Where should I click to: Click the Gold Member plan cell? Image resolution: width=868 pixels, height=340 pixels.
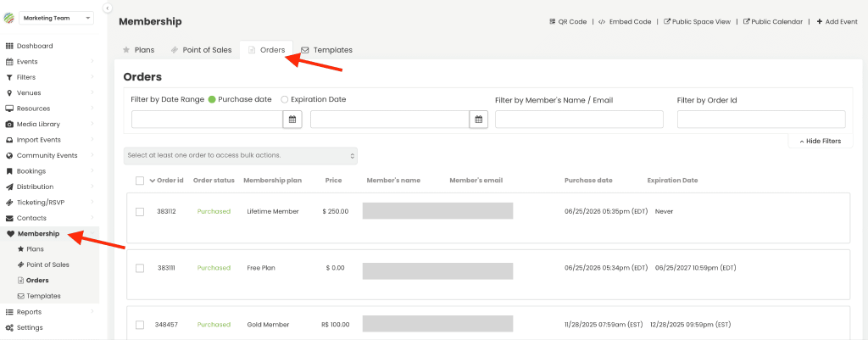pyautogui.click(x=268, y=325)
